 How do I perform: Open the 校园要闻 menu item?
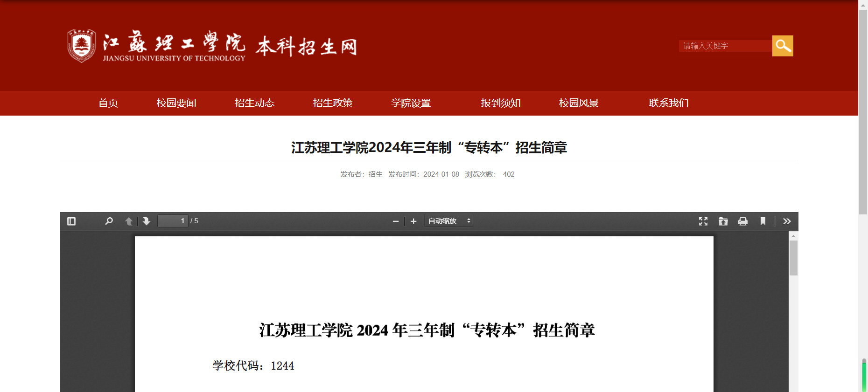176,103
